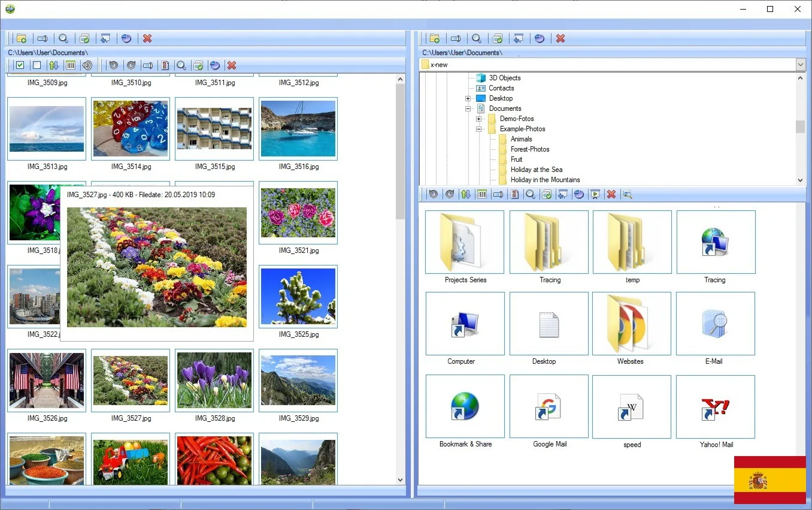Open the Google Mail shortcut
Image resolution: width=812 pixels, height=510 pixels.
[549, 406]
